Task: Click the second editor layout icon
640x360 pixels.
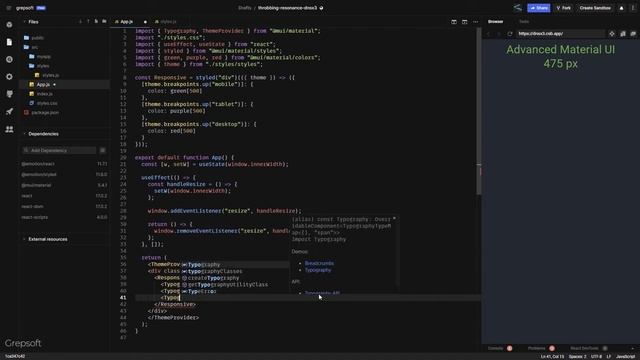Action: (464, 22)
